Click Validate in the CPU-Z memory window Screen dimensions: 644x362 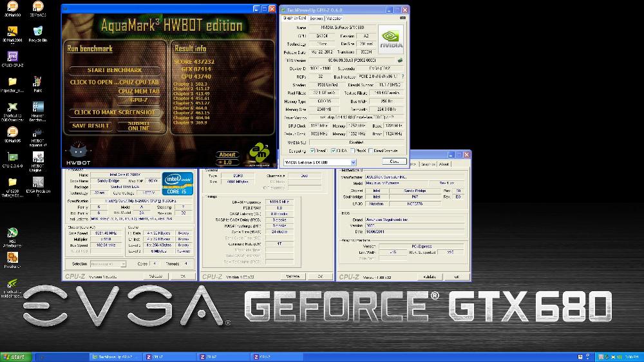pyautogui.click(x=293, y=276)
